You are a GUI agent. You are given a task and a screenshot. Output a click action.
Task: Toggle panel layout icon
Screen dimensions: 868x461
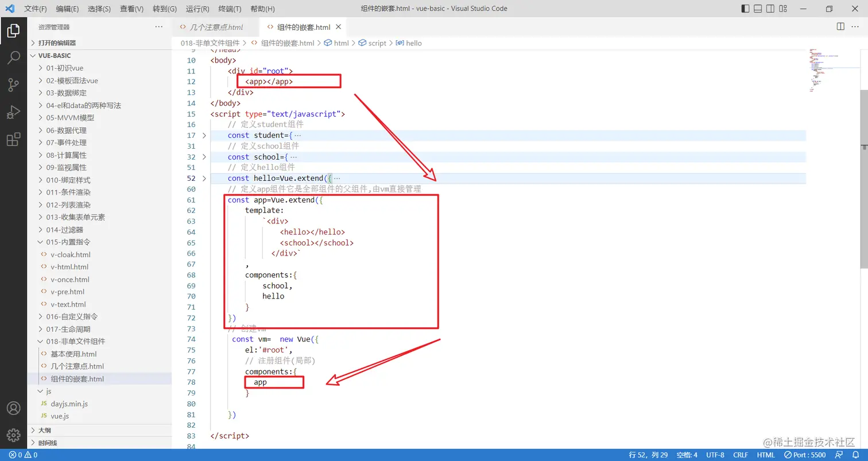(x=758, y=9)
